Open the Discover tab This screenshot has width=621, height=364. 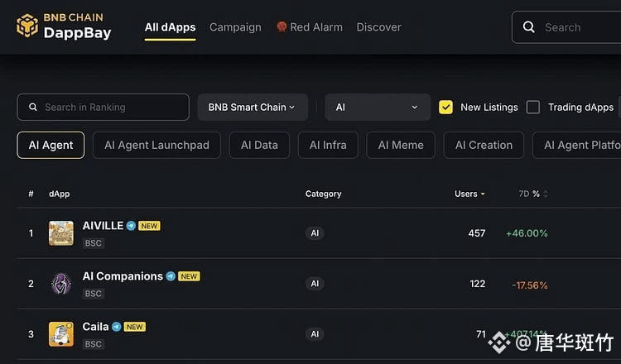(x=378, y=27)
